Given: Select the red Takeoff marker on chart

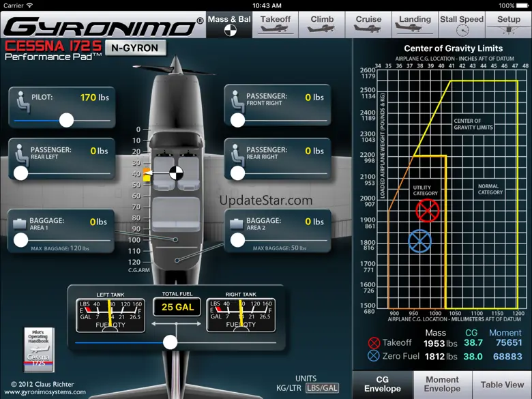Looking at the screenshot, I should [x=427, y=211].
